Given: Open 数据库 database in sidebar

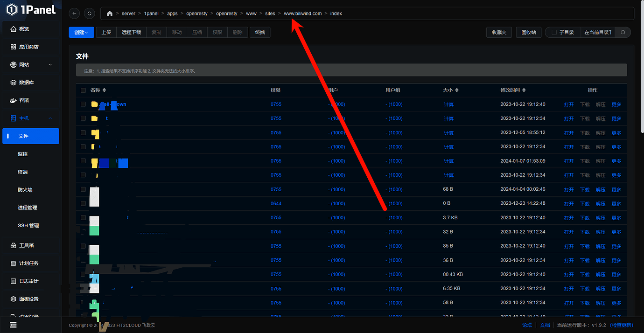Looking at the screenshot, I should [x=14, y=83].
